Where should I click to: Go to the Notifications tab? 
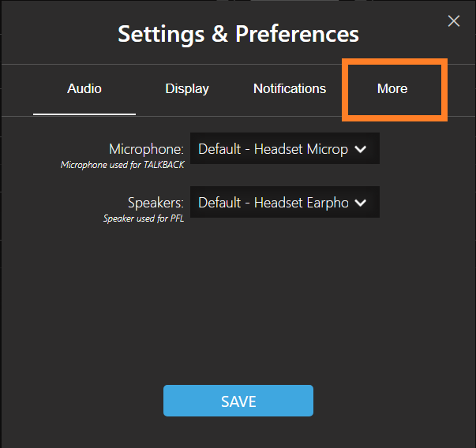pos(290,89)
